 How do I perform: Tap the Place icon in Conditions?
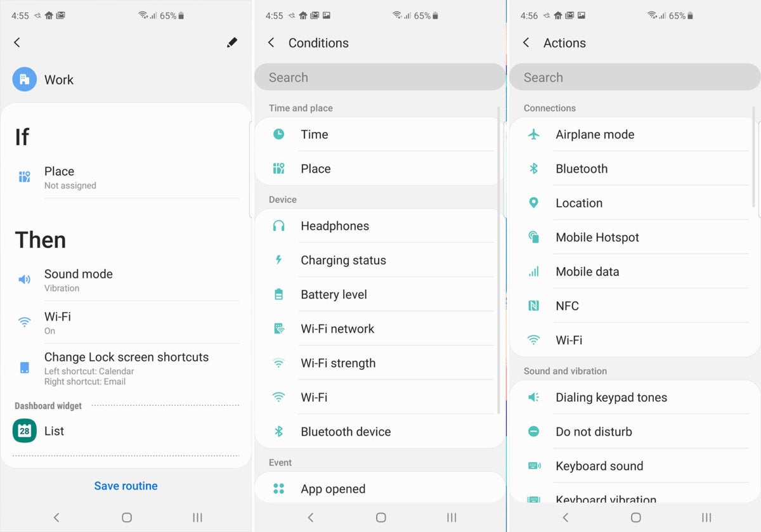pyautogui.click(x=278, y=168)
